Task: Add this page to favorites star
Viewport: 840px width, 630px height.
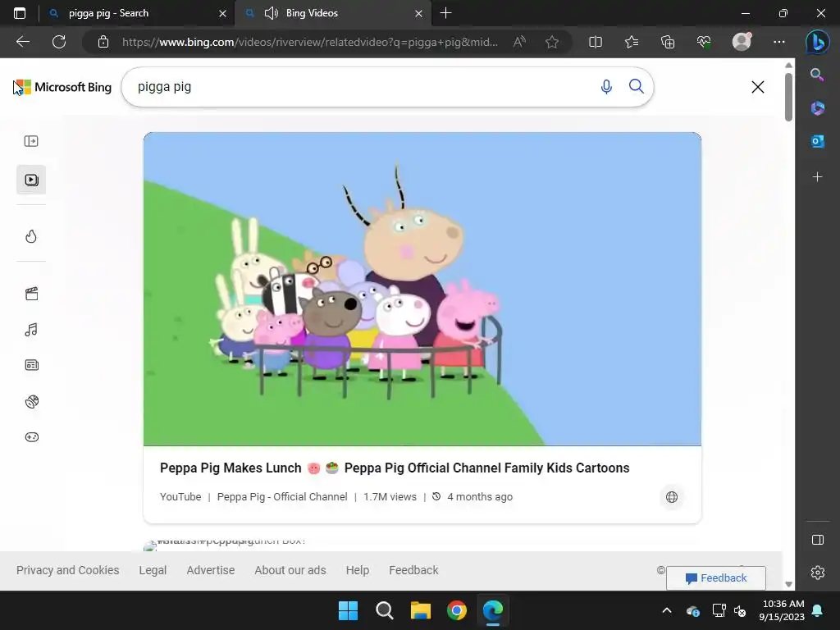Action: (x=552, y=42)
